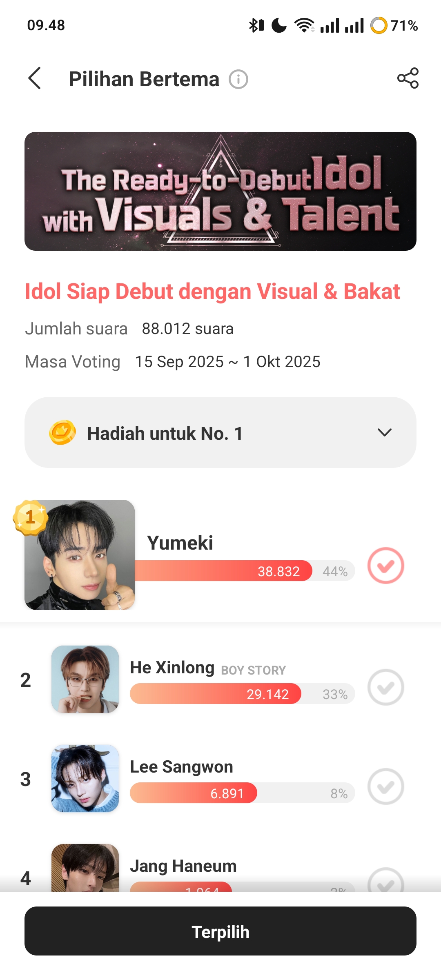The width and height of the screenshot is (441, 980).
Task: Tap the Ready-to-Debut Idol banner
Action: 220,191
